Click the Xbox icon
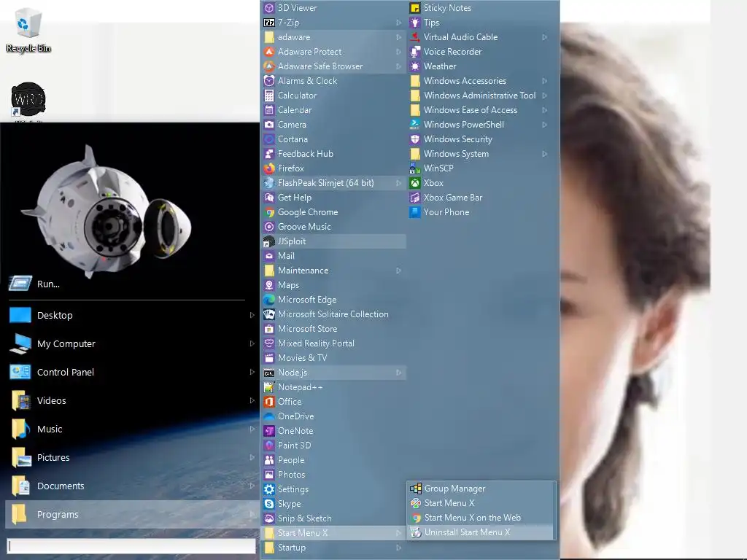Image resolution: width=747 pixels, height=560 pixels. pos(415,183)
